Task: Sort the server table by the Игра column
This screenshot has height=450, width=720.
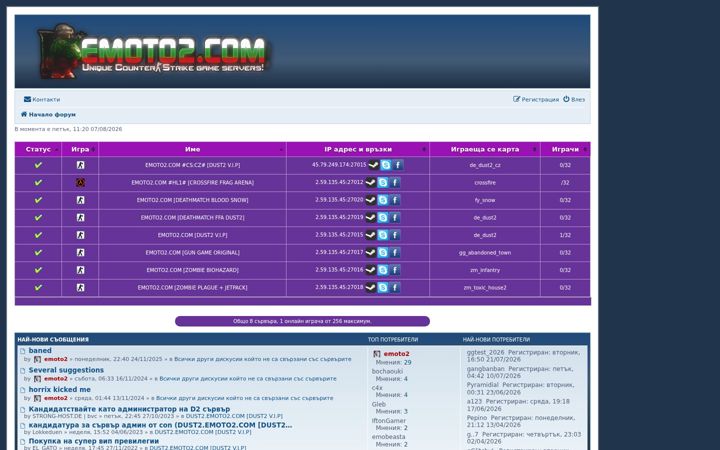Action: pyautogui.click(x=80, y=149)
